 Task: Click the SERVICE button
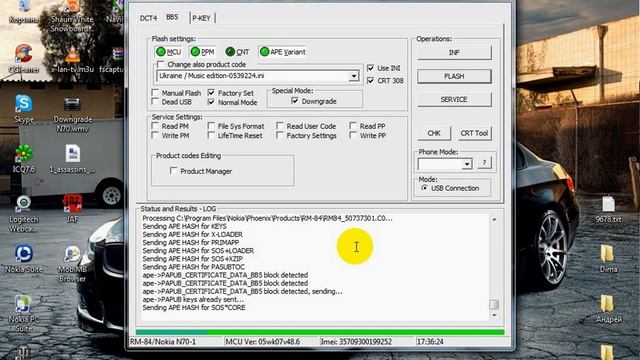click(x=454, y=100)
